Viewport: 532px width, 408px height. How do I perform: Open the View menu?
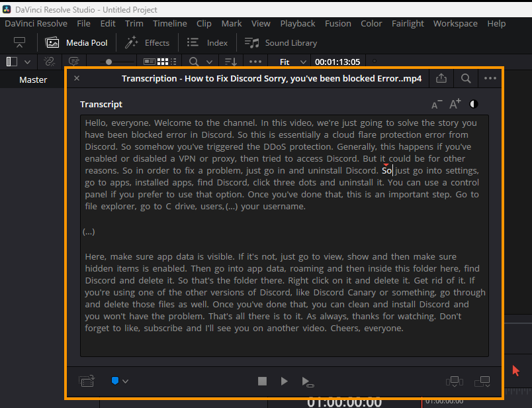point(261,24)
